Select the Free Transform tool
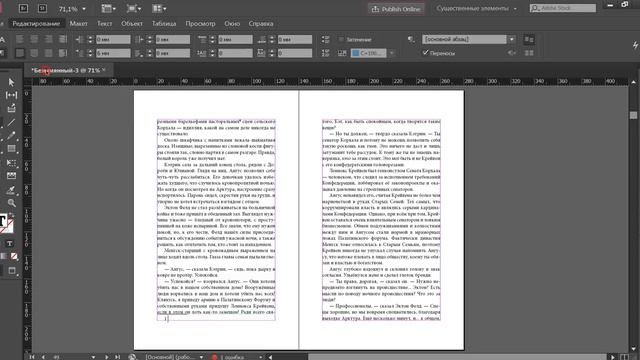 11,162
